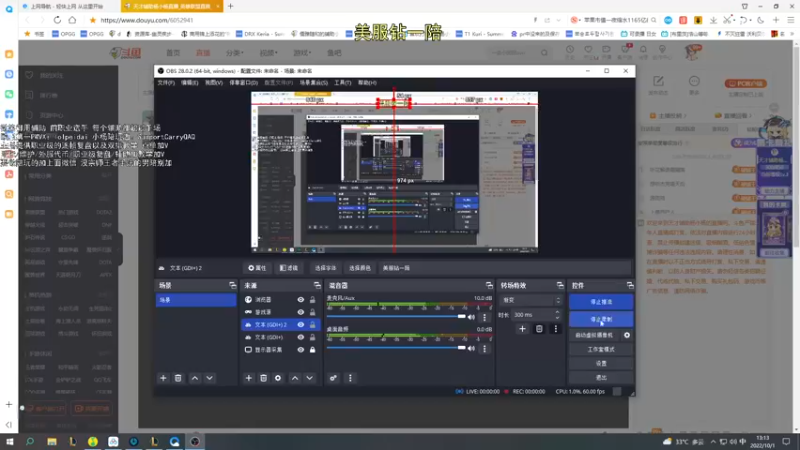
Task: Reload page in browser toolbar
Action: pyautogui.click(x=57, y=20)
